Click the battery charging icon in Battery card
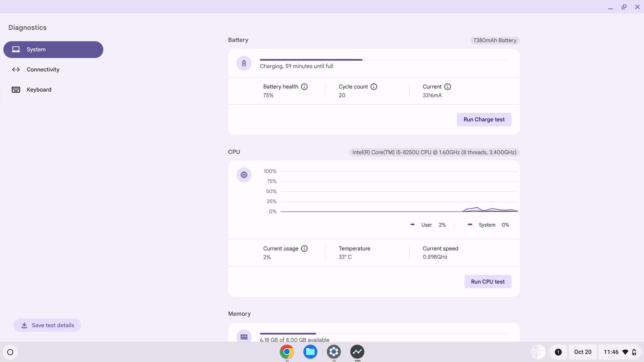The height and width of the screenshot is (362, 644). (244, 64)
